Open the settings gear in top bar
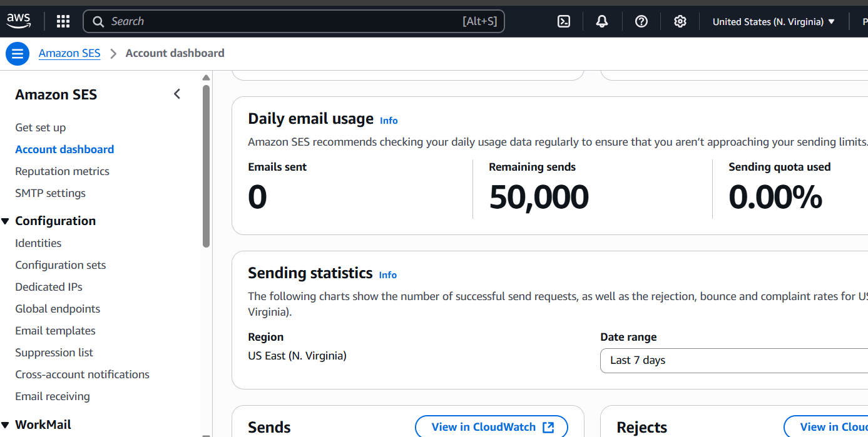Screen dimensions: 868x437 [680, 21]
